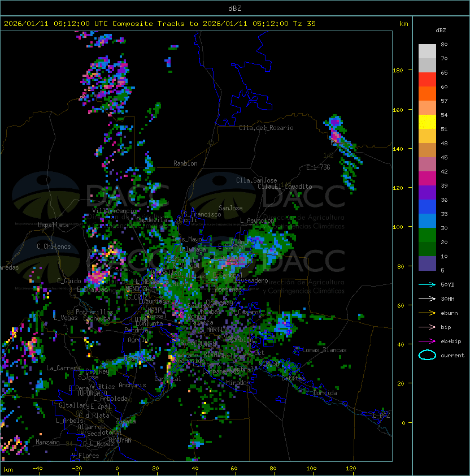This screenshot has width=470, height=476.
Task: Click the '100' tick on vertical km axis
Action: point(398,227)
